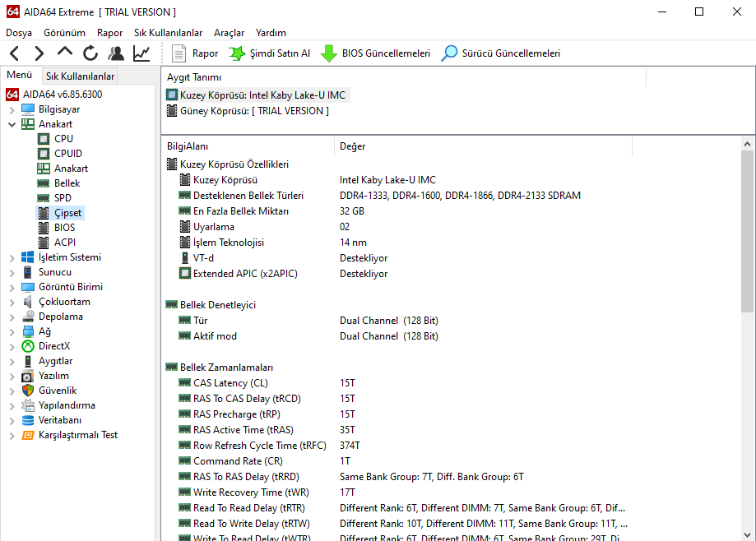
Task: Select the Çipset tree item
Action: pos(67,213)
